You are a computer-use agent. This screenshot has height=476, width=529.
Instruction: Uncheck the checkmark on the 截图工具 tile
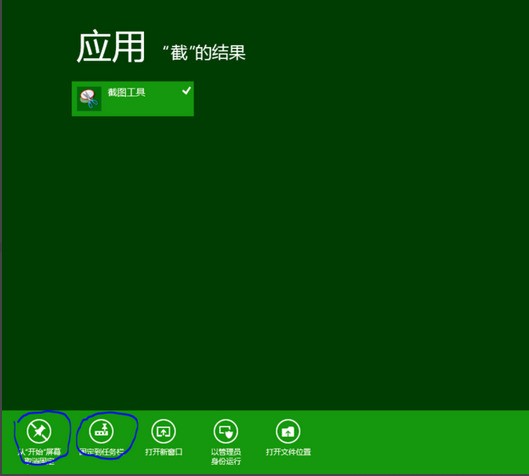(x=187, y=90)
